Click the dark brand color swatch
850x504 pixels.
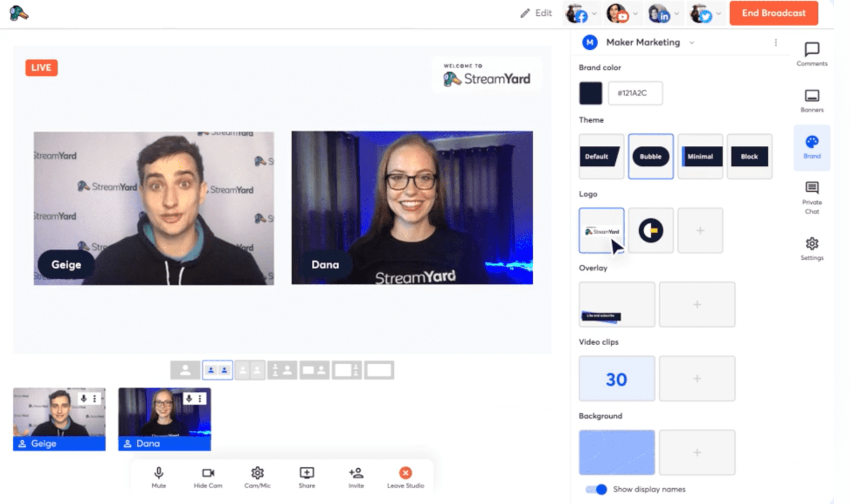tap(590, 93)
